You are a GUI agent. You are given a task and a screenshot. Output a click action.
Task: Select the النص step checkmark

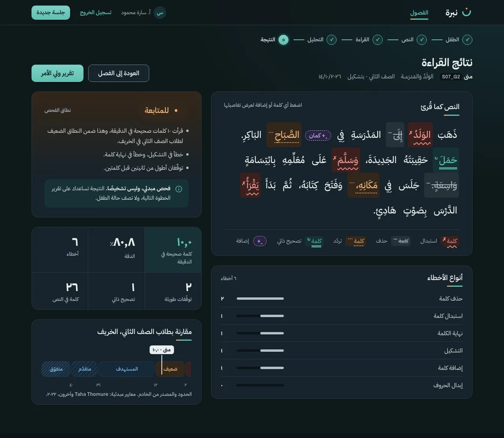coord(422,40)
